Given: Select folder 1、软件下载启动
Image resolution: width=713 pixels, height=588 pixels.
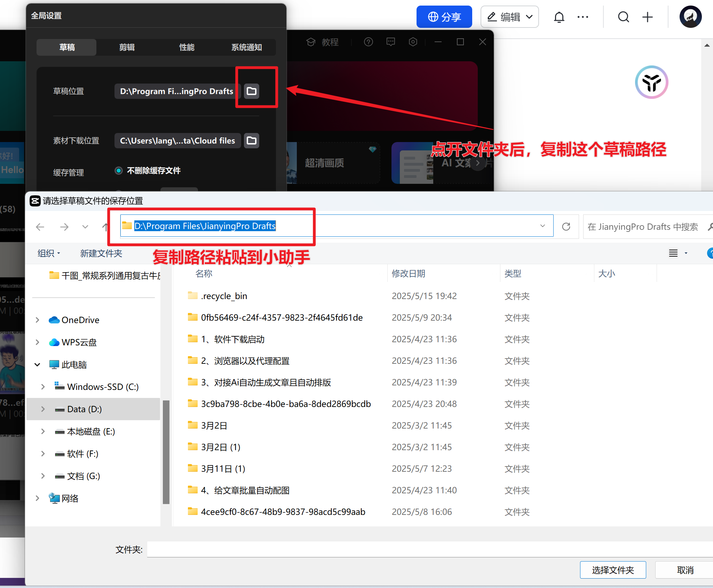Looking at the screenshot, I should point(226,339).
